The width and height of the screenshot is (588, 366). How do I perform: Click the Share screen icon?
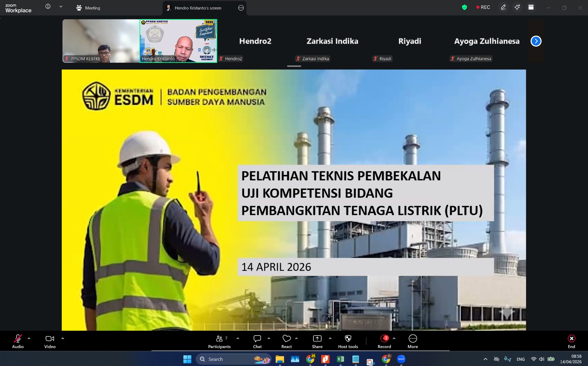[x=317, y=341]
